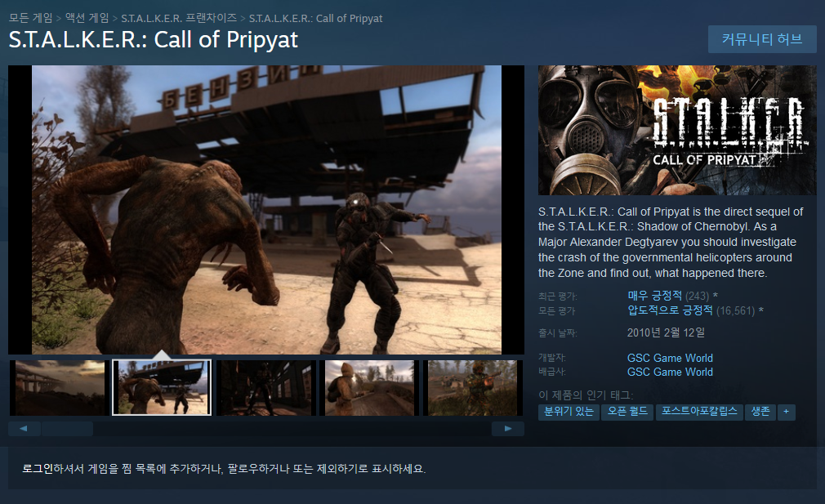Select the 포스트아포칼립스 tag
Screen dimensions: 825x504
pyautogui.click(x=699, y=412)
